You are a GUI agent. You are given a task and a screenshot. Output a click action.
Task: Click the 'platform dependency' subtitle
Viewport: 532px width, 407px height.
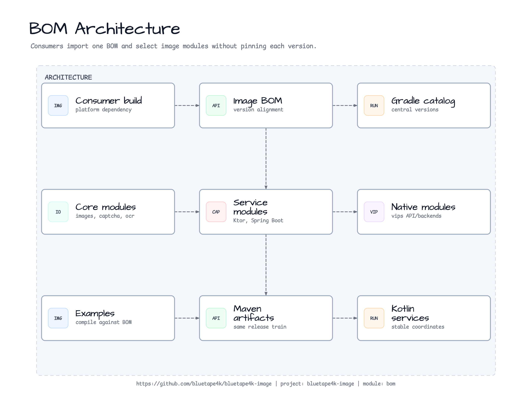(x=103, y=110)
